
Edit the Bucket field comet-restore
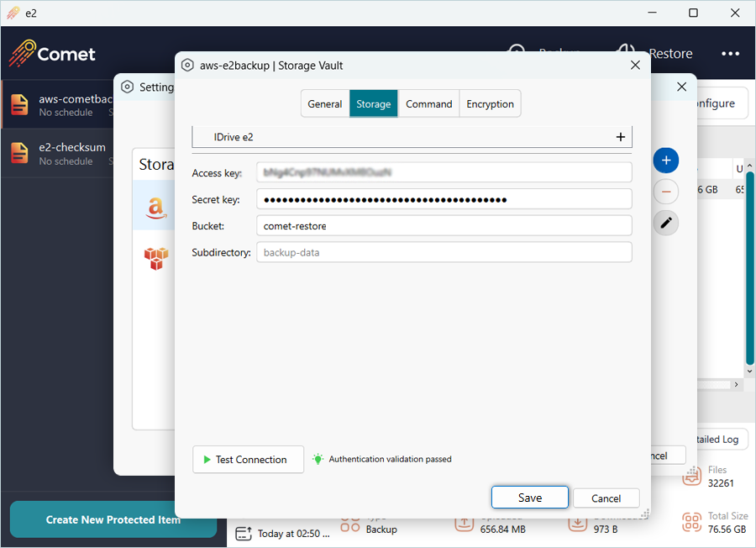click(x=444, y=226)
